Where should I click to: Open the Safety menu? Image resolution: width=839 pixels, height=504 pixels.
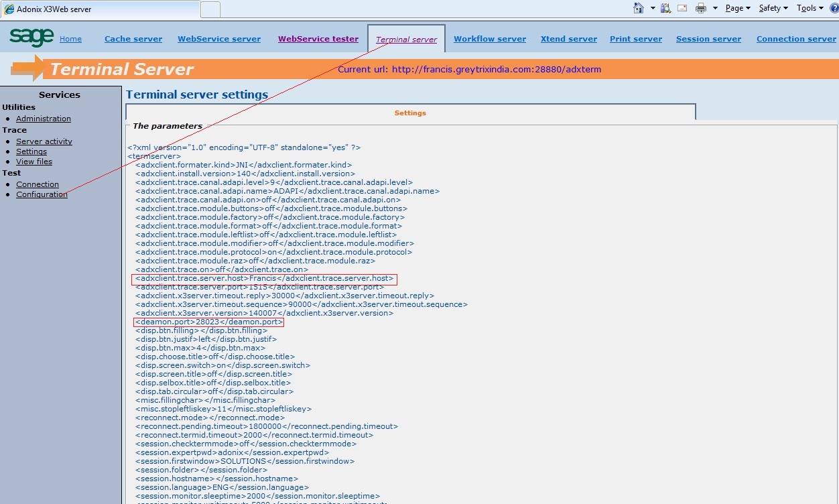tap(773, 8)
